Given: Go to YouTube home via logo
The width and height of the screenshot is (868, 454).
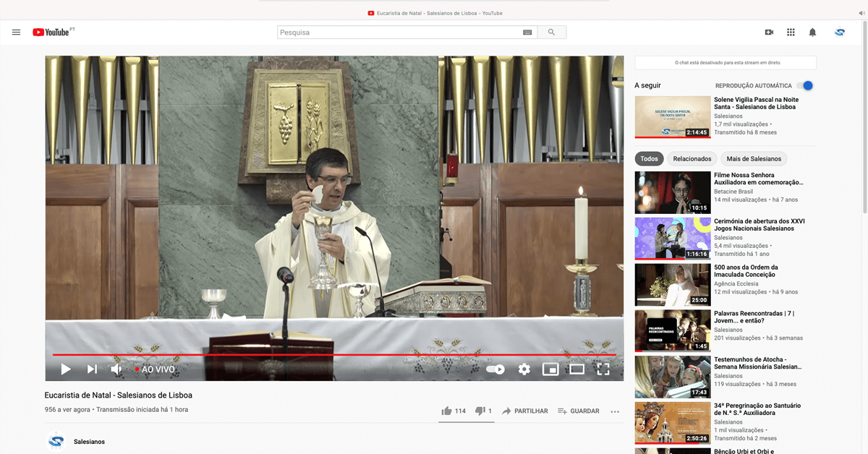Looking at the screenshot, I should 53,33.
